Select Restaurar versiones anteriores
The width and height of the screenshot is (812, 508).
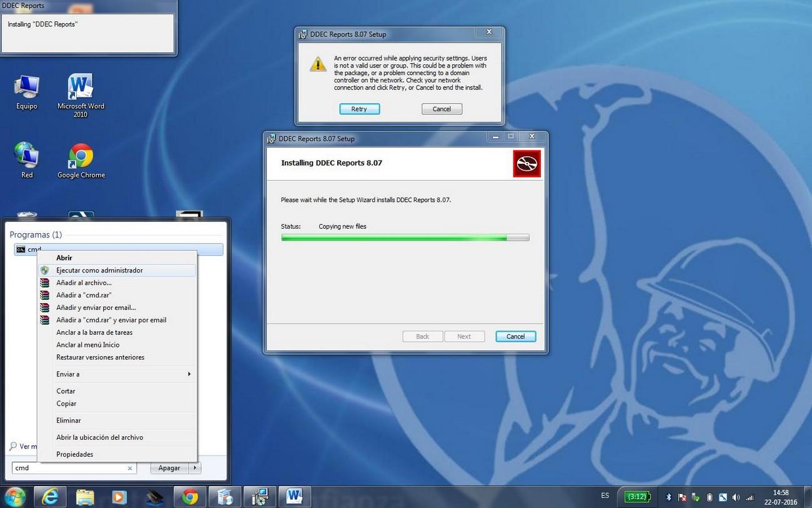pyautogui.click(x=117, y=357)
